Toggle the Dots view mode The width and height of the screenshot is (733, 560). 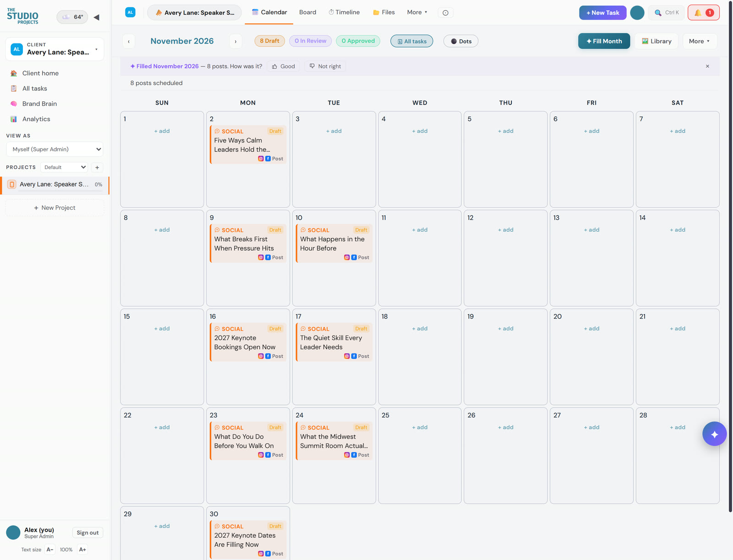click(x=461, y=41)
